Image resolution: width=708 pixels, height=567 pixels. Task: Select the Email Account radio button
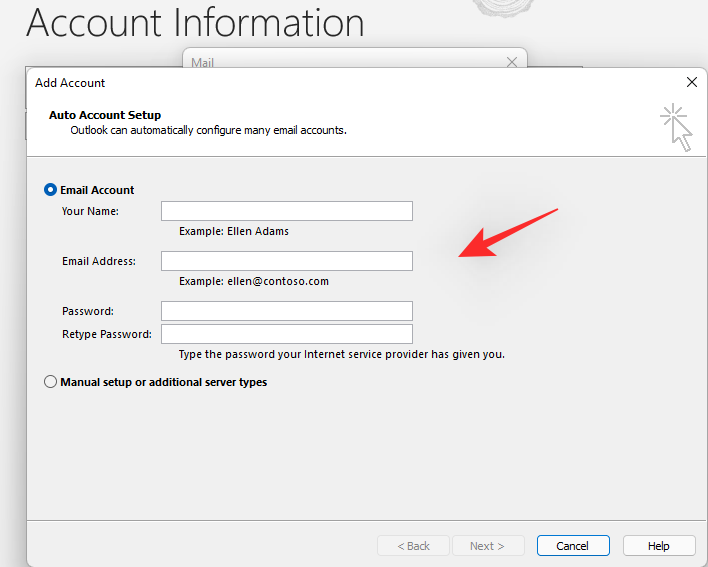[x=51, y=190]
